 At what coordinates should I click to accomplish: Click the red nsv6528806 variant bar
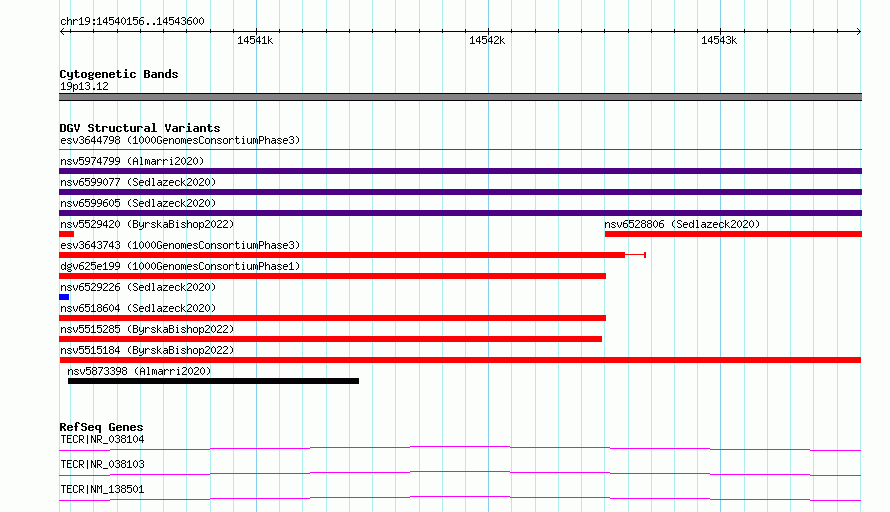point(733,234)
